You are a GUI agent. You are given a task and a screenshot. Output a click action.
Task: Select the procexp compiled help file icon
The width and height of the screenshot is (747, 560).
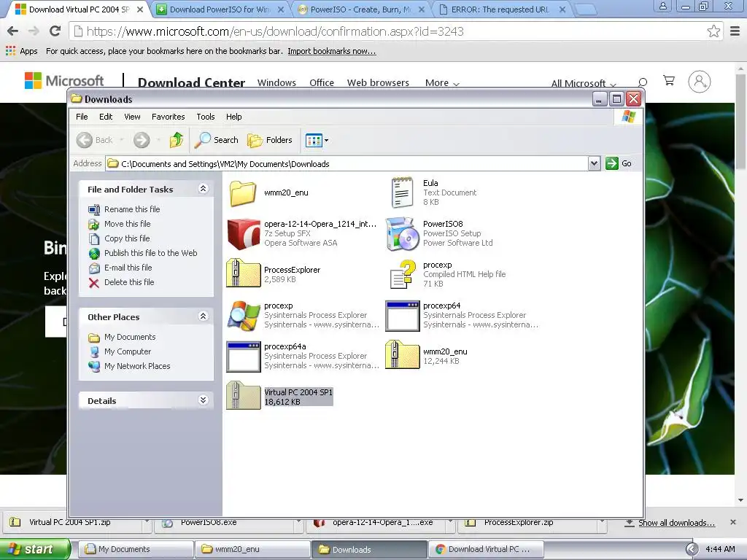(403, 274)
